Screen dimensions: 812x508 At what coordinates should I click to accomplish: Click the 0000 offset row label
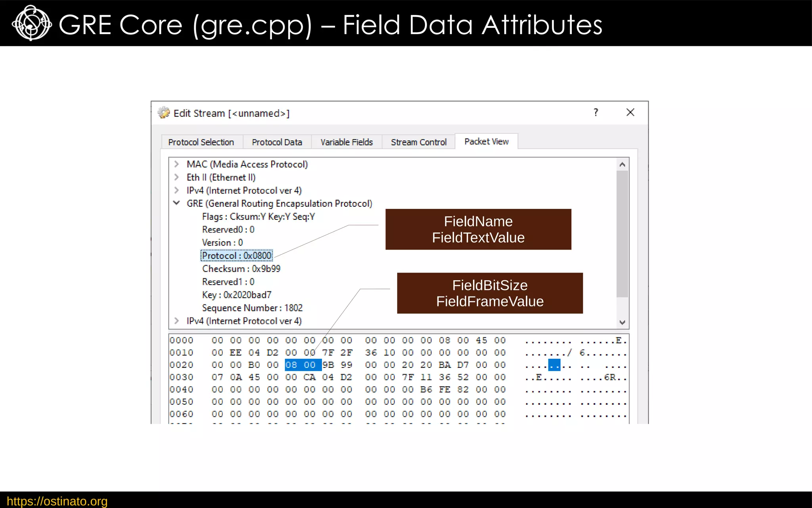(x=182, y=340)
